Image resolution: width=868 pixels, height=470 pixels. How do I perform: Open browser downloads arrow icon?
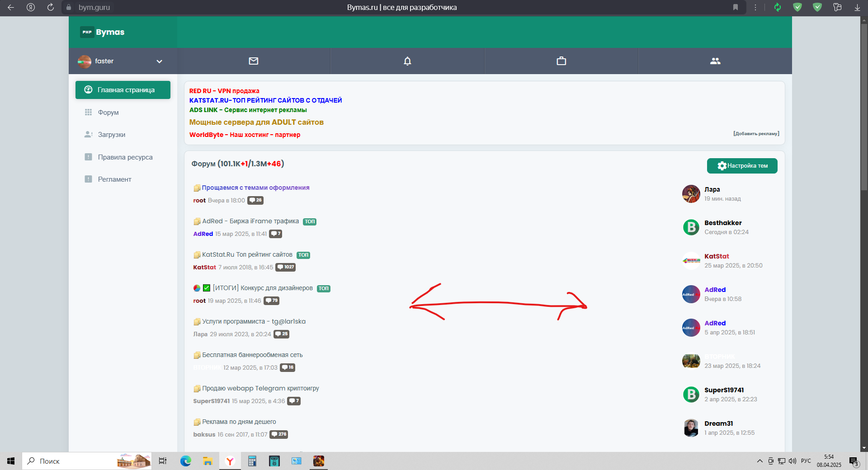pyautogui.click(x=857, y=7)
